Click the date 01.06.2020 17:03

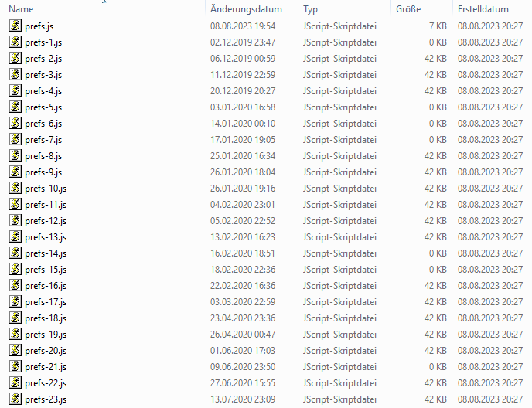[243, 350]
